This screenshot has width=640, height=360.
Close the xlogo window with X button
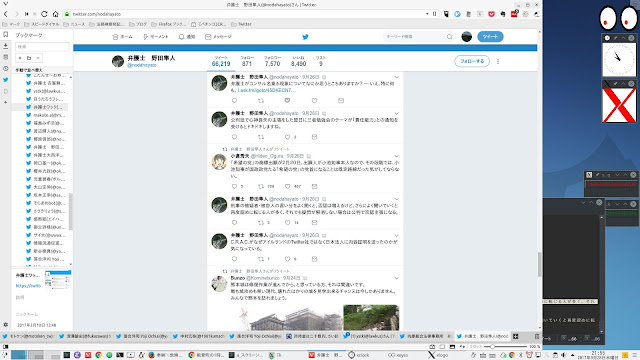point(631,84)
